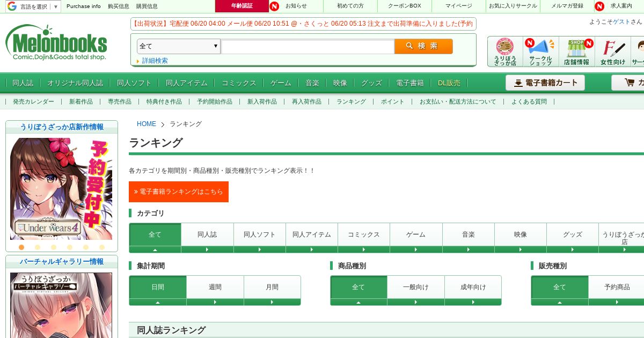This screenshot has height=338, width=644.
Task: Click the Melonbooks logo
Action: tap(56, 42)
